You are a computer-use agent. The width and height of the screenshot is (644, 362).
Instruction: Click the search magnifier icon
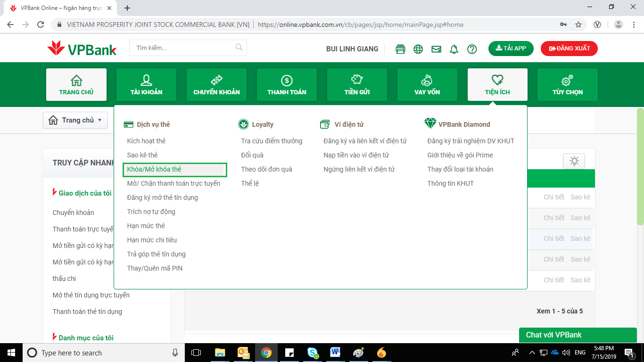pyautogui.click(x=239, y=47)
